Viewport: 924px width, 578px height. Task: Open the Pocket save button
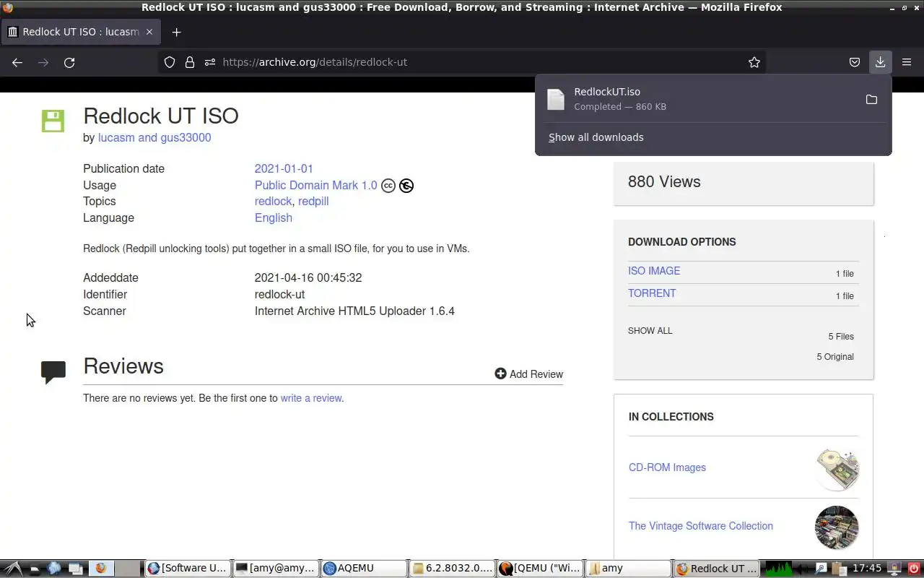(855, 62)
